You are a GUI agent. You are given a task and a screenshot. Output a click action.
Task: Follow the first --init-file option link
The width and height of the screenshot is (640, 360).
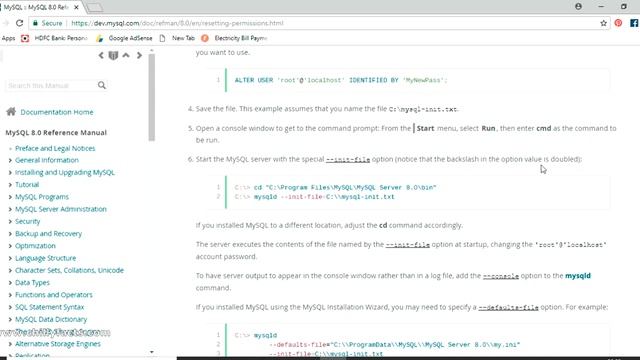348,159
